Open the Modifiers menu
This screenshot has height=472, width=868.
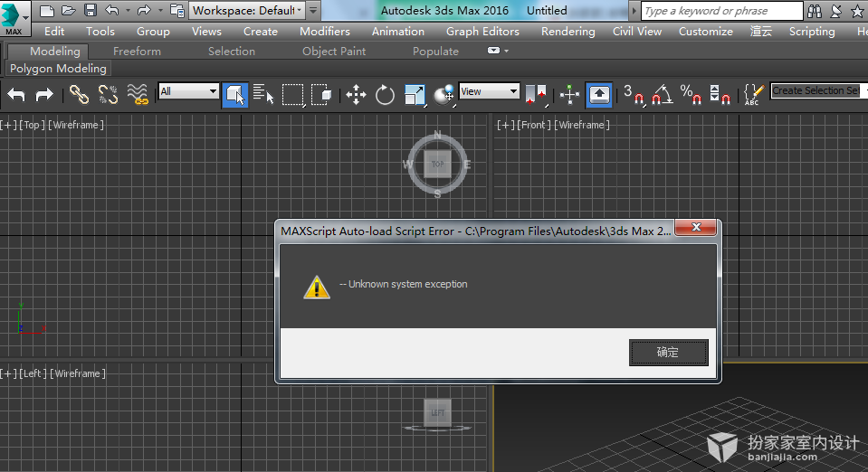click(x=325, y=32)
